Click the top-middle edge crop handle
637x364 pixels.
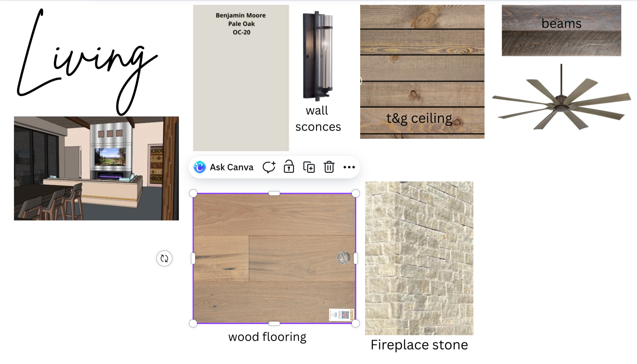274,194
